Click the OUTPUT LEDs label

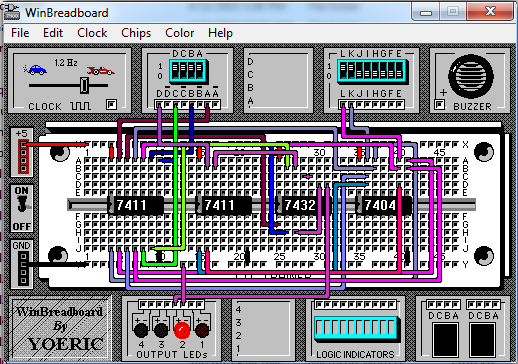click(172, 354)
